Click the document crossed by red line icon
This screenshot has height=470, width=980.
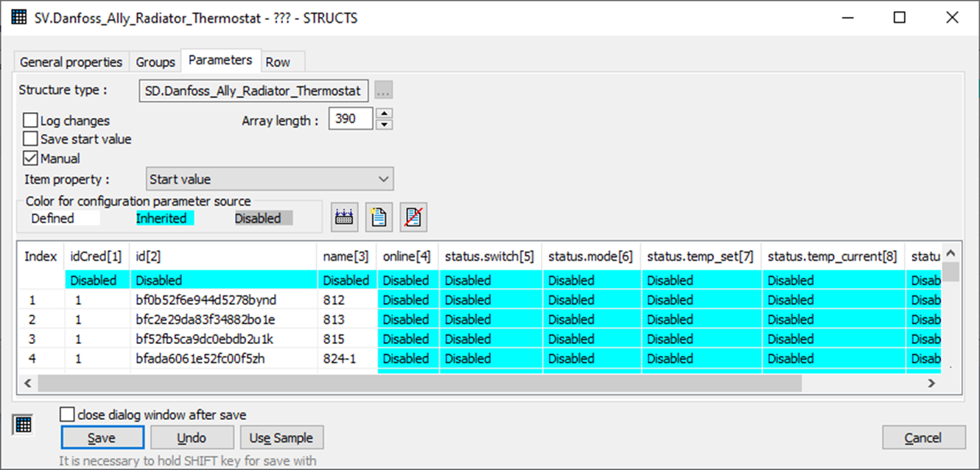pyautogui.click(x=413, y=217)
